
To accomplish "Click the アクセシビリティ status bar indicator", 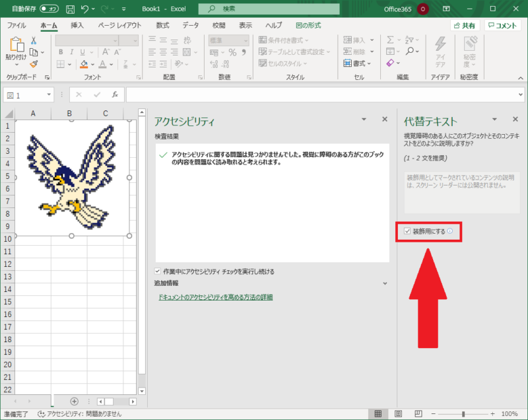I will (79, 414).
